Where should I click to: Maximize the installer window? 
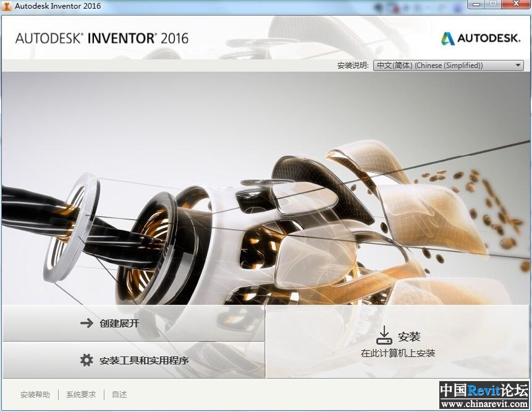493,4
